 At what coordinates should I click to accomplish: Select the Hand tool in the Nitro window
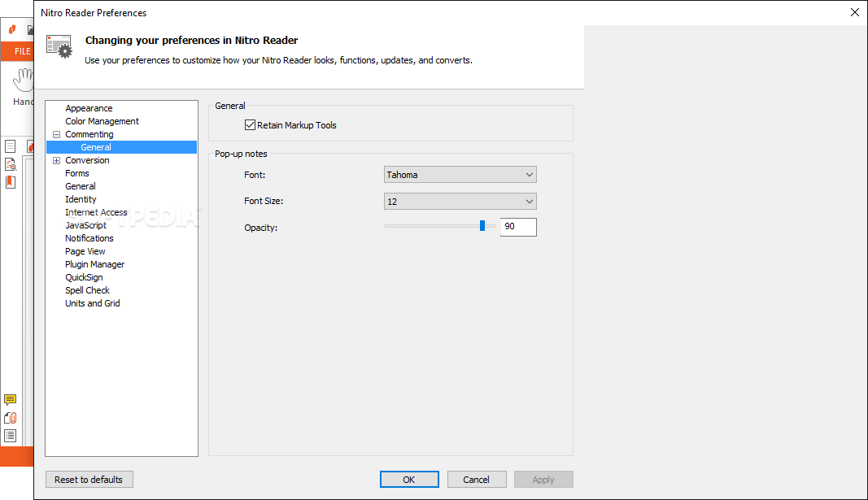24,87
